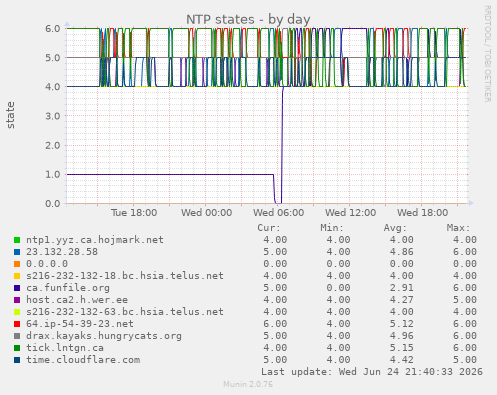Click the drax.kayaks.hungrycats.org gray swatch
This screenshot has width=497, height=395.
pyautogui.click(x=17, y=336)
